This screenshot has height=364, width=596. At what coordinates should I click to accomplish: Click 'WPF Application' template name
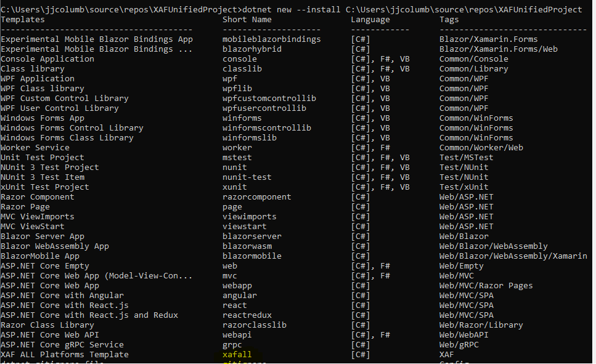click(38, 79)
